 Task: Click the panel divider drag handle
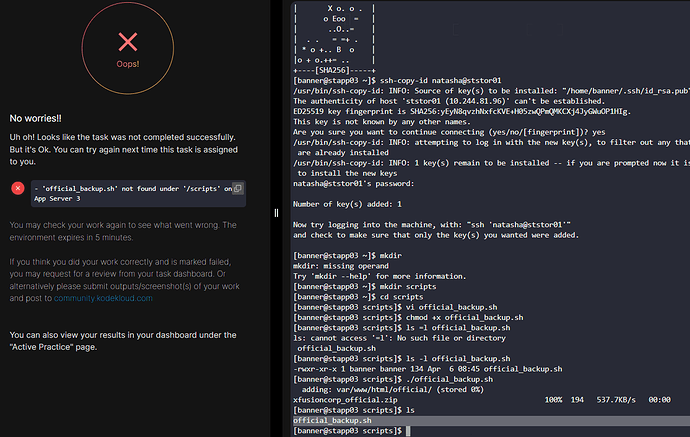tap(276, 212)
